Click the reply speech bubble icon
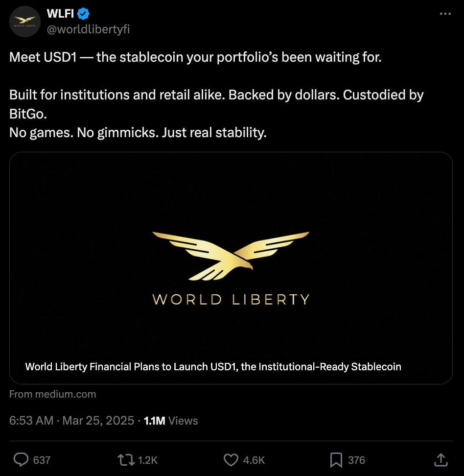 [x=21, y=459]
